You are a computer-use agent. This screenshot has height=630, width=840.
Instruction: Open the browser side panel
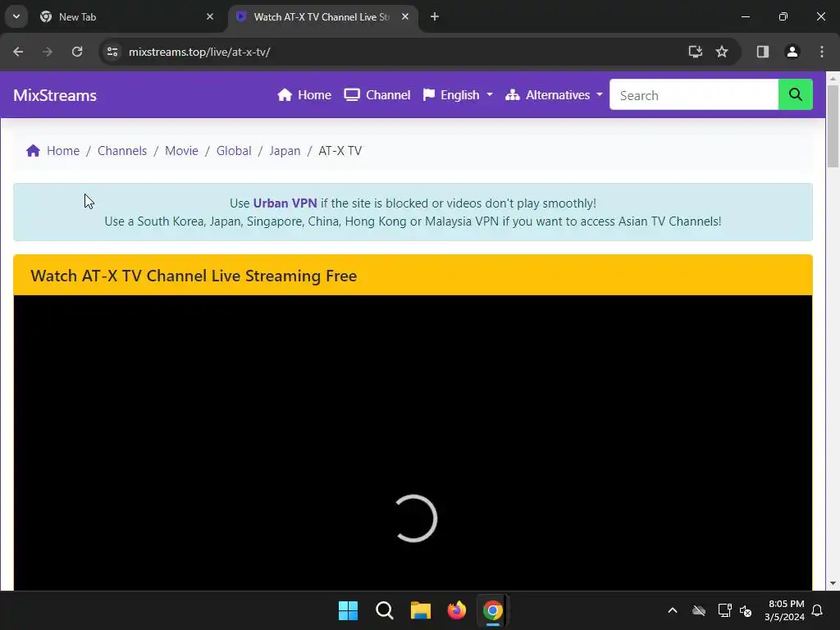(x=762, y=52)
